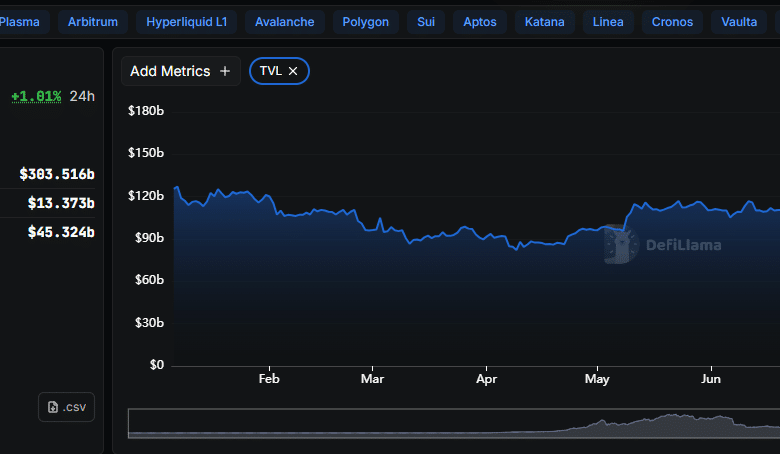Open the Avalanche chain link
Image resolution: width=780 pixels, height=454 pixels.
point(284,21)
